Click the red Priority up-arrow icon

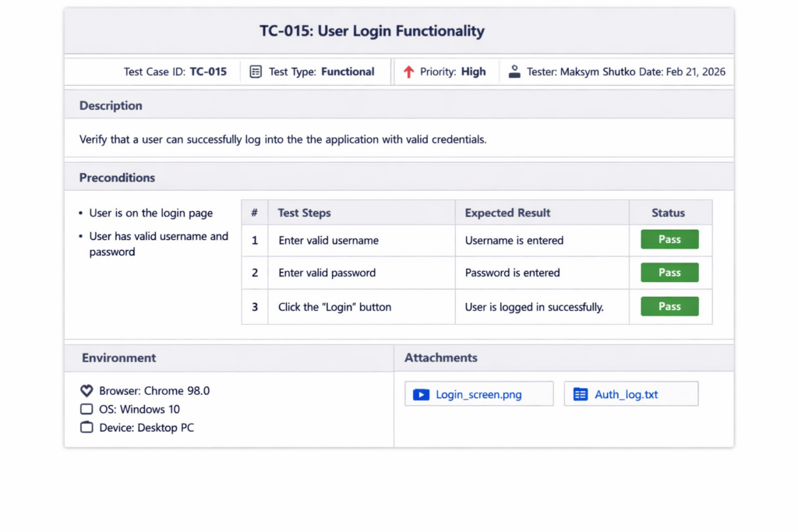click(x=408, y=72)
